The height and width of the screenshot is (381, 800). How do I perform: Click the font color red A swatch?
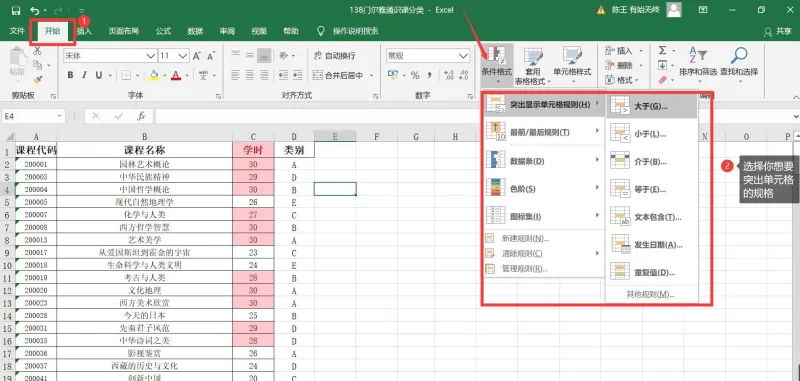(177, 75)
